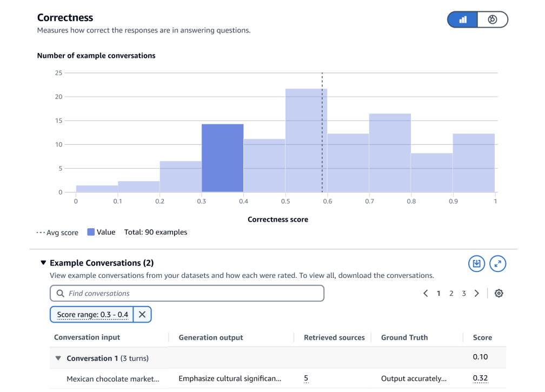Select the highlighted 0.3 to 0.4 histogram bar

pyautogui.click(x=222, y=158)
